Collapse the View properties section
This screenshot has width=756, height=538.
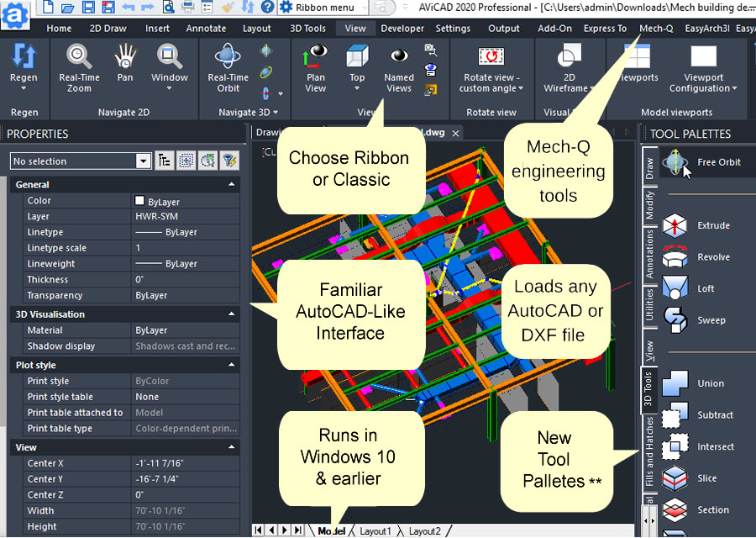point(232,447)
